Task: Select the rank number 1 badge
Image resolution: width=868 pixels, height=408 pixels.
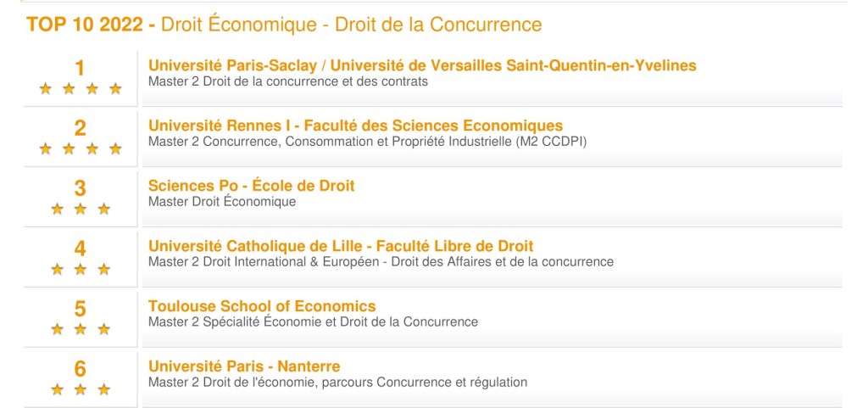Action: [81, 67]
